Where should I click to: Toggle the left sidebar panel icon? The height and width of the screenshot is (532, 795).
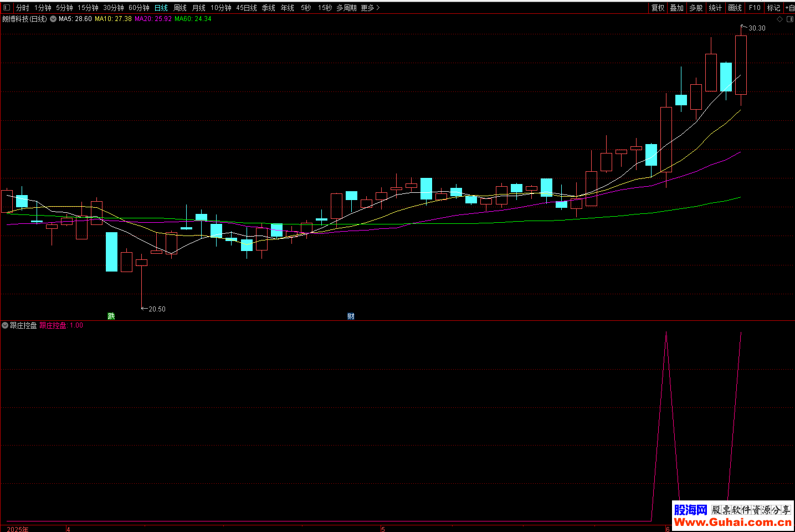[x=7, y=8]
